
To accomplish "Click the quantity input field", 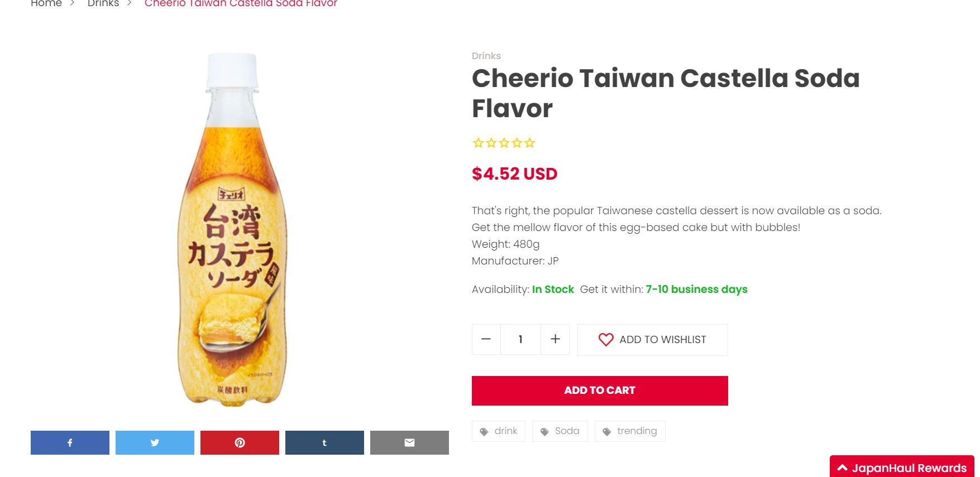I will click(x=520, y=339).
